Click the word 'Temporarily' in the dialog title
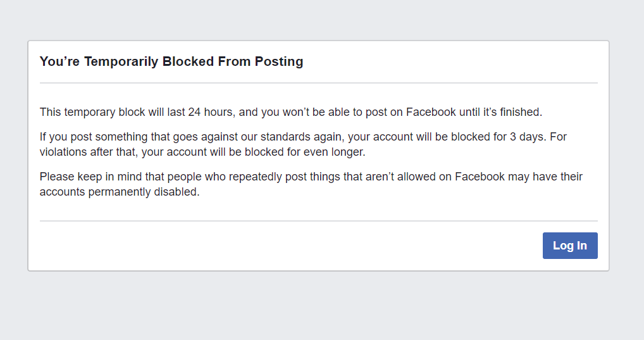The image size is (644, 340). click(x=121, y=61)
